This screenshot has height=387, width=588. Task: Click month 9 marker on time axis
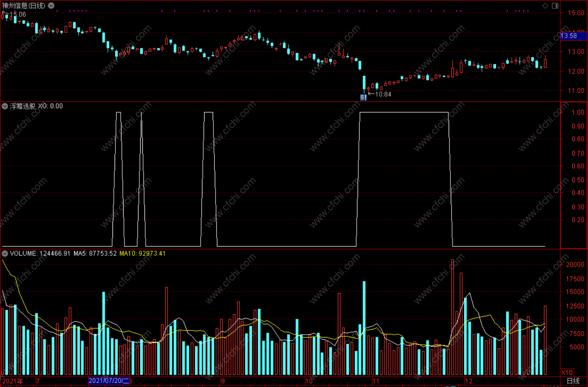223,381
